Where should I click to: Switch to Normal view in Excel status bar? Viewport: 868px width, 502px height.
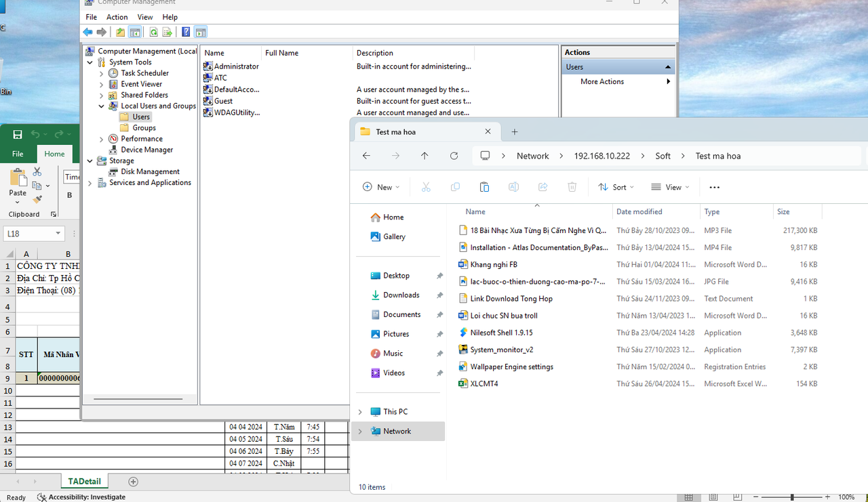point(689,497)
